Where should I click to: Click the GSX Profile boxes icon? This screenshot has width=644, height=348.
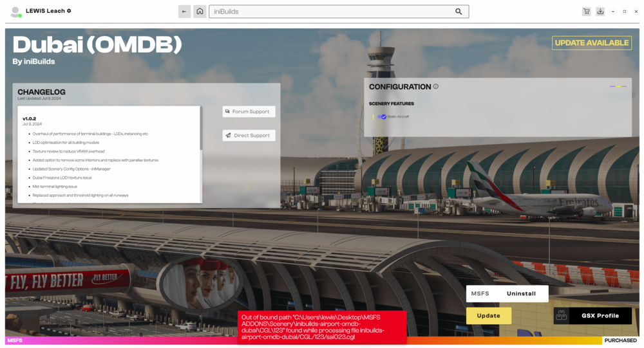coord(562,316)
